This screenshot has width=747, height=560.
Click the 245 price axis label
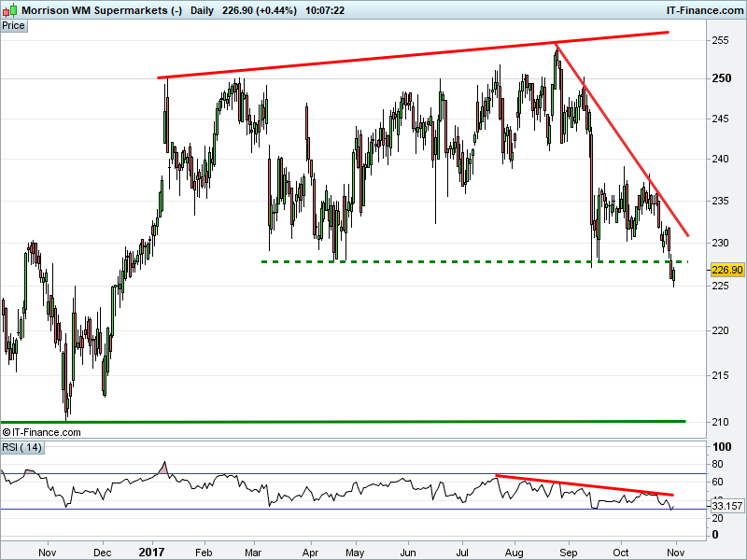720,119
